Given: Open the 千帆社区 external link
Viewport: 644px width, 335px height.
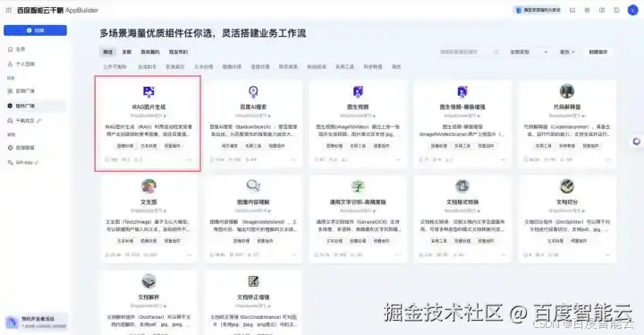Looking at the screenshot, I should [x=25, y=121].
